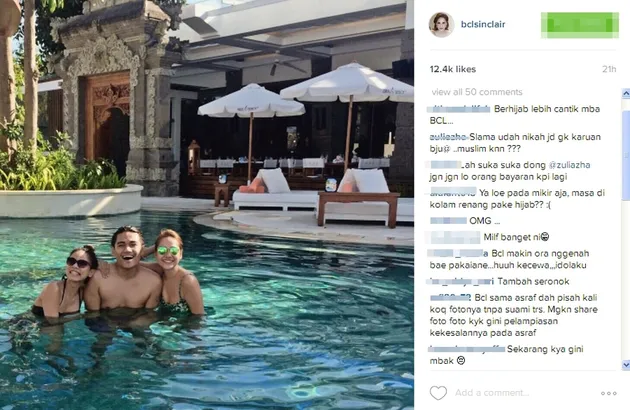This screenshot has width=630, height=410.
Task: Click the blurred username before 'OMG ...'
Action: point(448,221)
